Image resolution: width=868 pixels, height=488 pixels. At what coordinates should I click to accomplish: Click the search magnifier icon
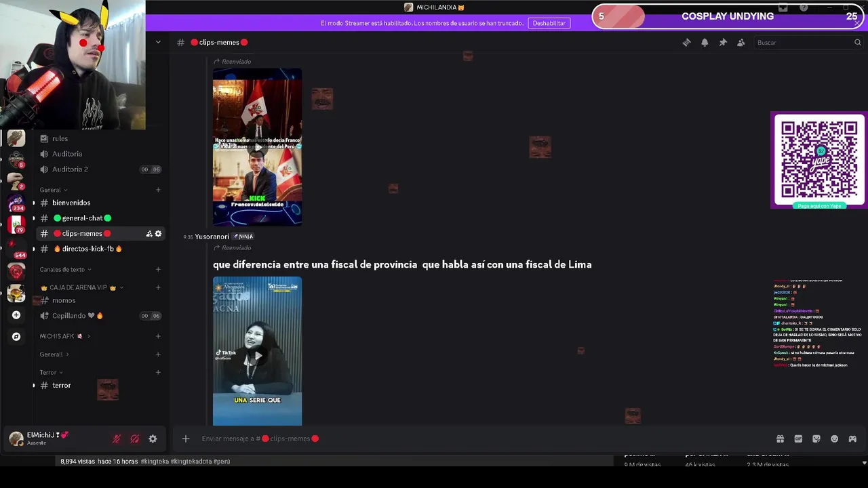pyautogui.click(x=858, y=42)
